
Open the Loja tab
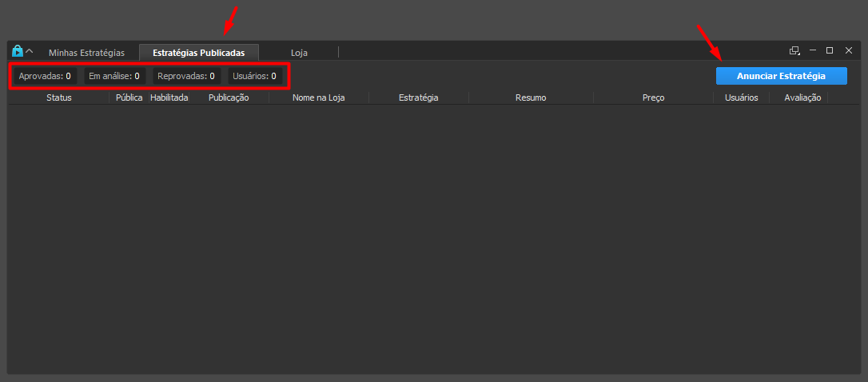(299, 53)
